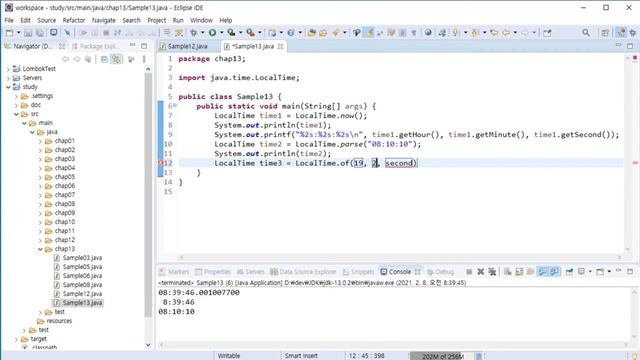The width and height of the screenshot is (640, 360).
Task: Click the Open Type toolbar icon
Action: tap(311, 33)
